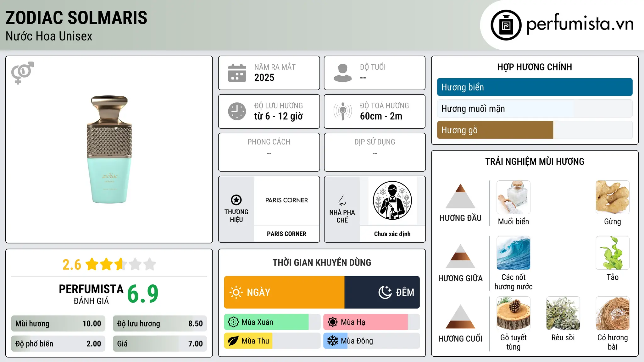Screen dimensions: 644x362
Task: Click the Phong cách style card
Action: coord(269,152)
